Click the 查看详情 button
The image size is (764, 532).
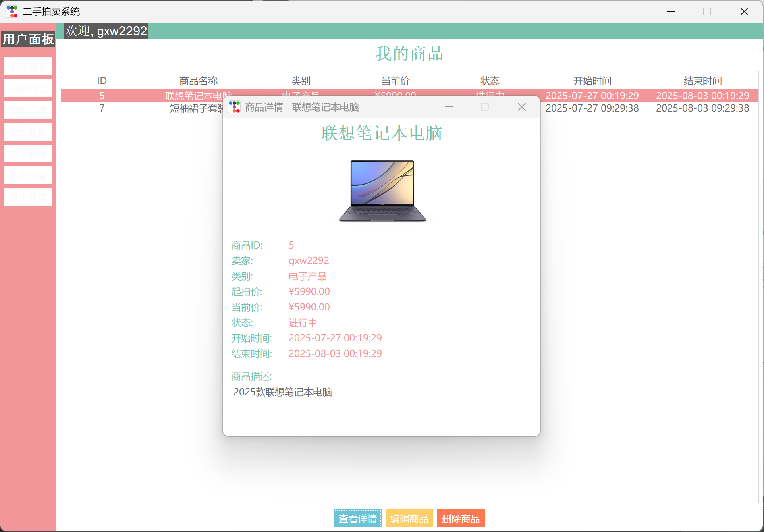click(x=358, y=519)
